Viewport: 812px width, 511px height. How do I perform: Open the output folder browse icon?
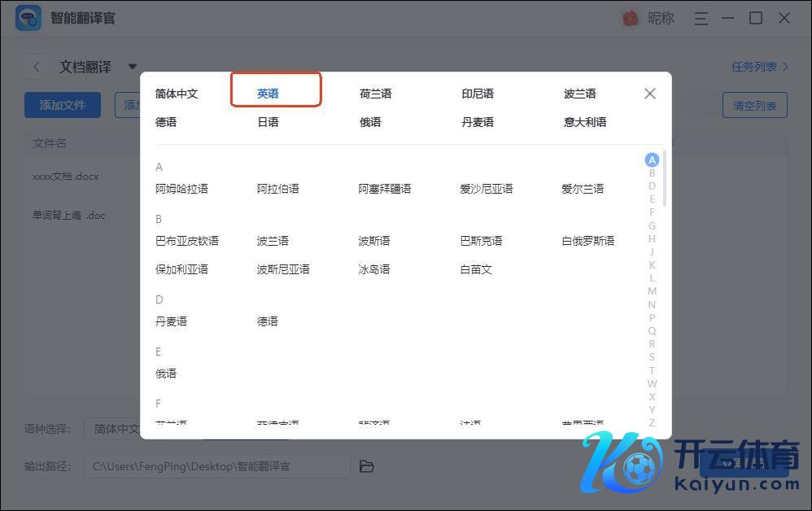[x=367, y=466]
